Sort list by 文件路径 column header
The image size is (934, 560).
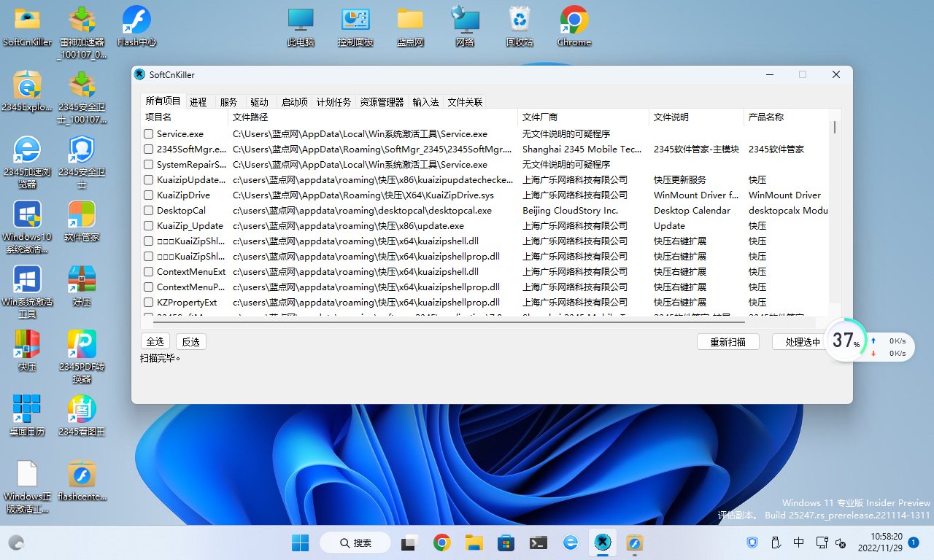pyautogui.click(x=372, y=117)
